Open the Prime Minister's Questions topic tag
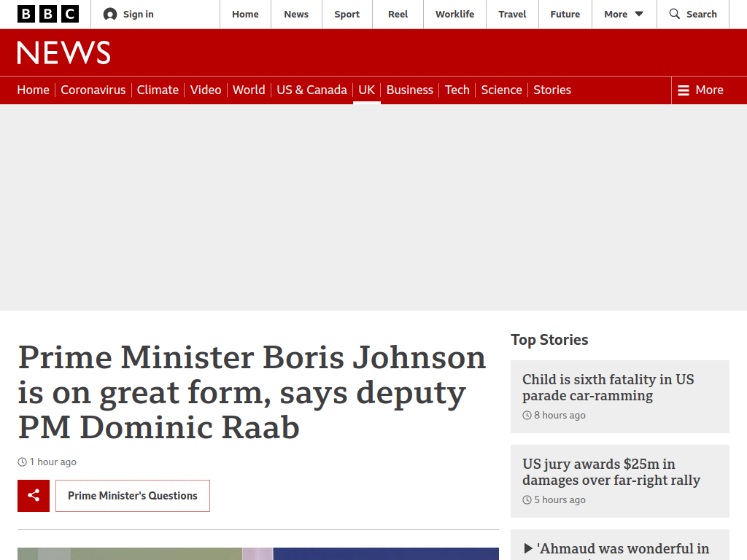This screenshot has width=747, height=560. 133,496
